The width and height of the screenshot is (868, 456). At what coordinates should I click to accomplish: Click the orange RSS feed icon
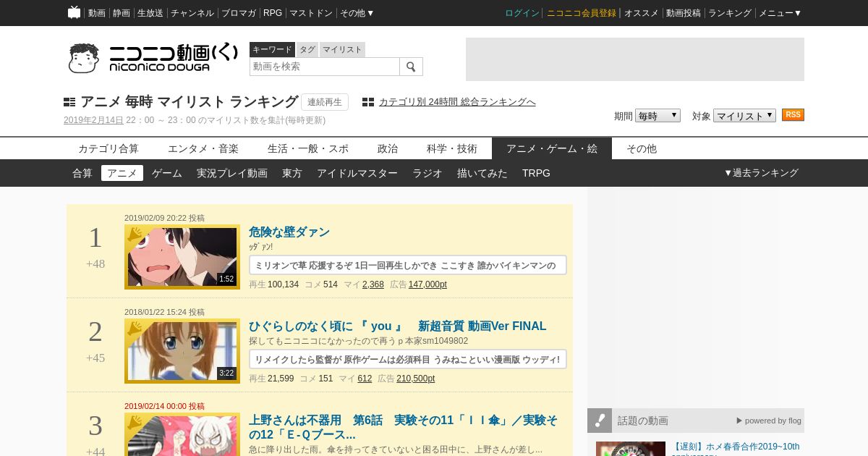(793, 115)
